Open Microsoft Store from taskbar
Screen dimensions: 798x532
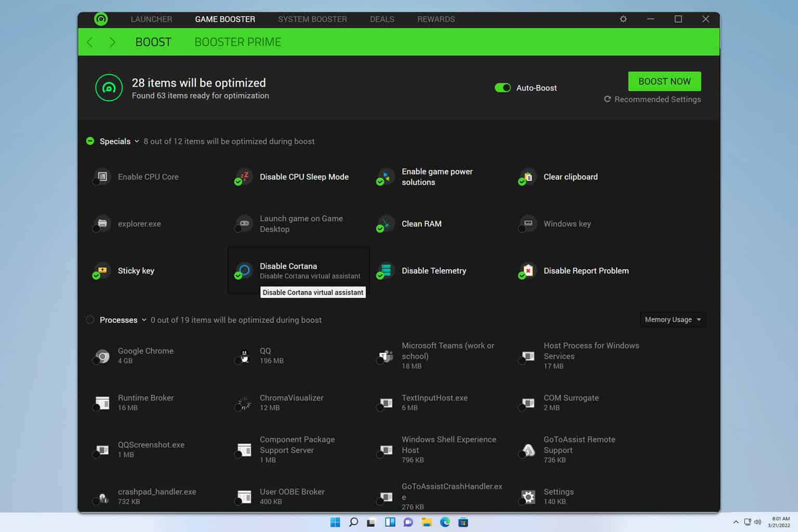pyautogui.click(x=463, y=522)
